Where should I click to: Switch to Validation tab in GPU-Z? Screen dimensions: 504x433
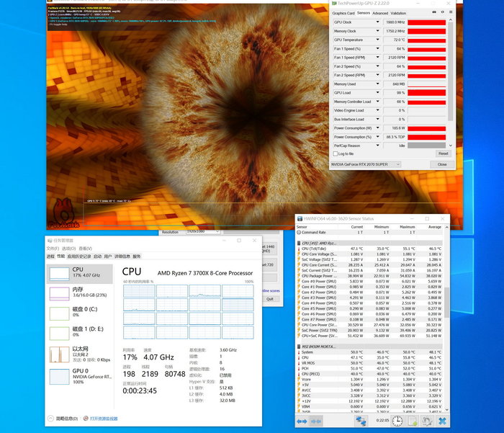(398, 13)
